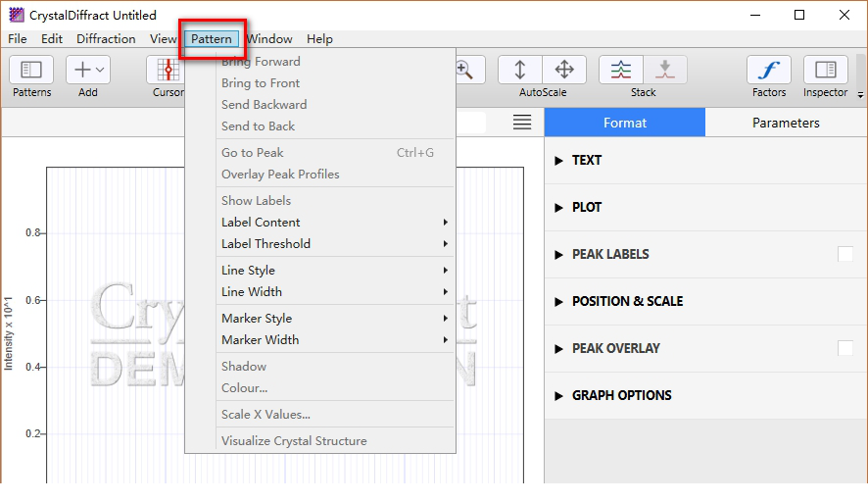Click the zoom magnifier icon
Image resolution: width=868 pixels, height=502 pixels.
tap(464, 70)
